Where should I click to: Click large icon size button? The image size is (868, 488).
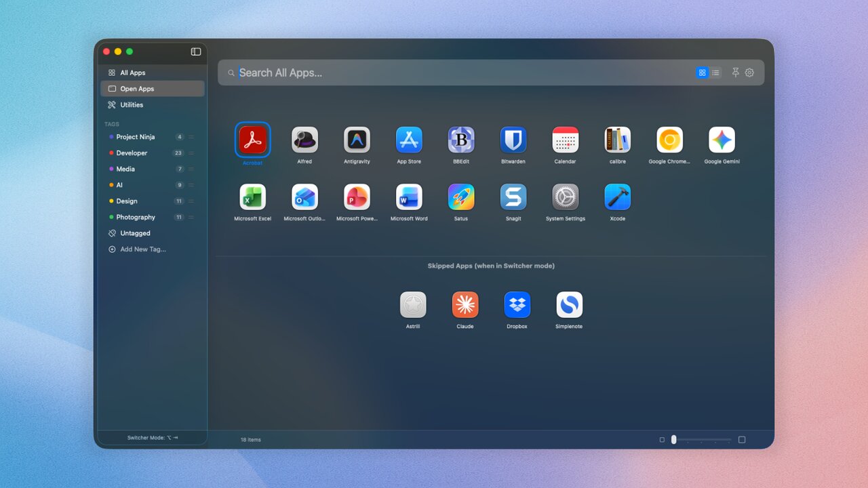[742, 440]
